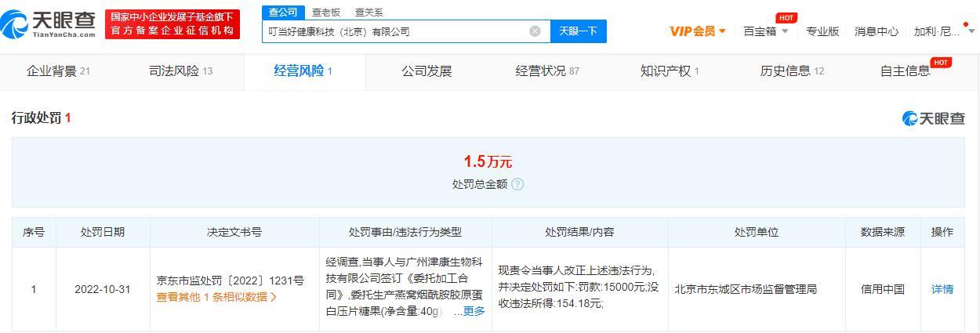This screenshot has width=980, height=333.
Task: Switch to 知识产权 tab
Action: click(x=670, y=71)
